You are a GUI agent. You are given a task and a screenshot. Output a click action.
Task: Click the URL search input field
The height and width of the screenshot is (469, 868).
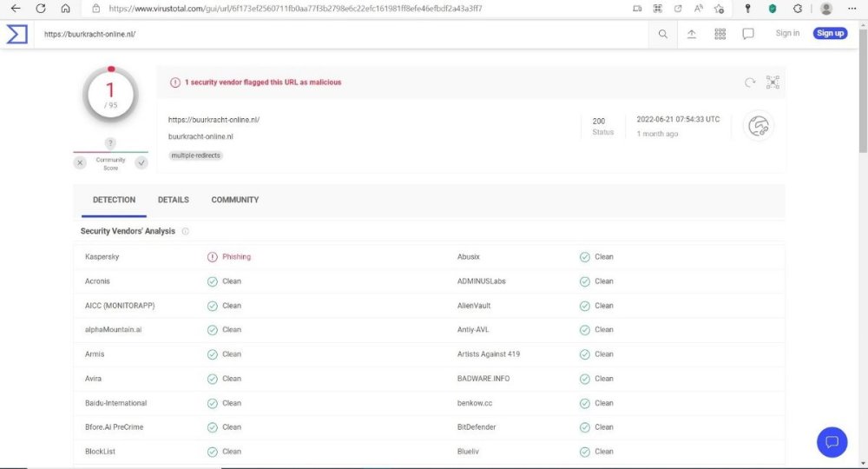tap(339, 34)
